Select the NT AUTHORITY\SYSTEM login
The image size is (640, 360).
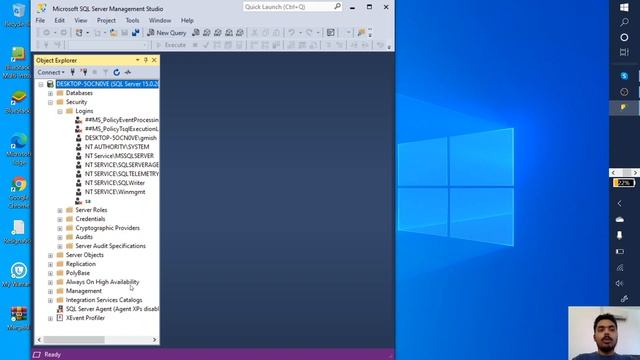pyautogui.click(x=117, y=147)
